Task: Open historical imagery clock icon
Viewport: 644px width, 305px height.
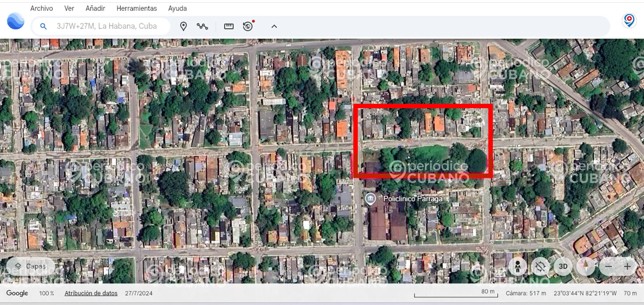Action: pos(248,26)
